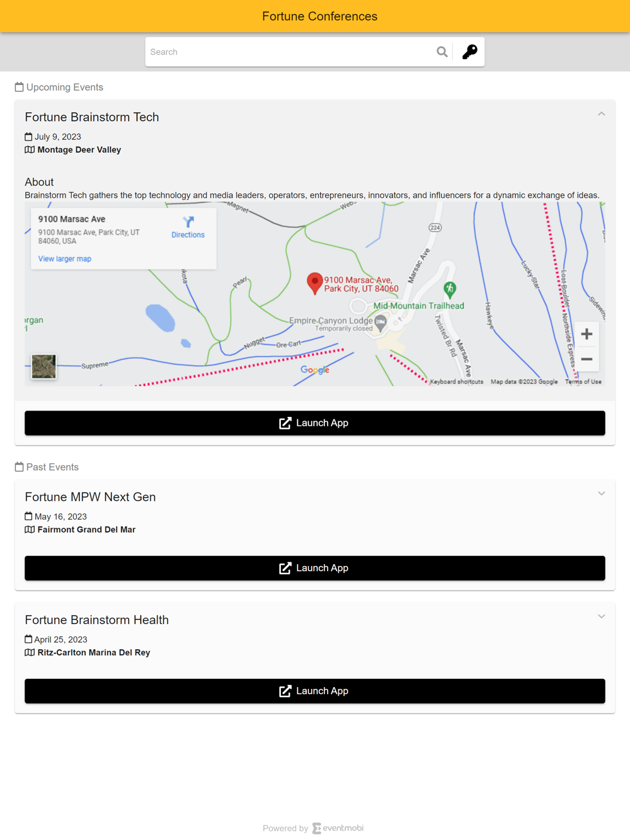
Task: Expand the Fortune MPW Next Gen card
Action: (x=602, y=494)
